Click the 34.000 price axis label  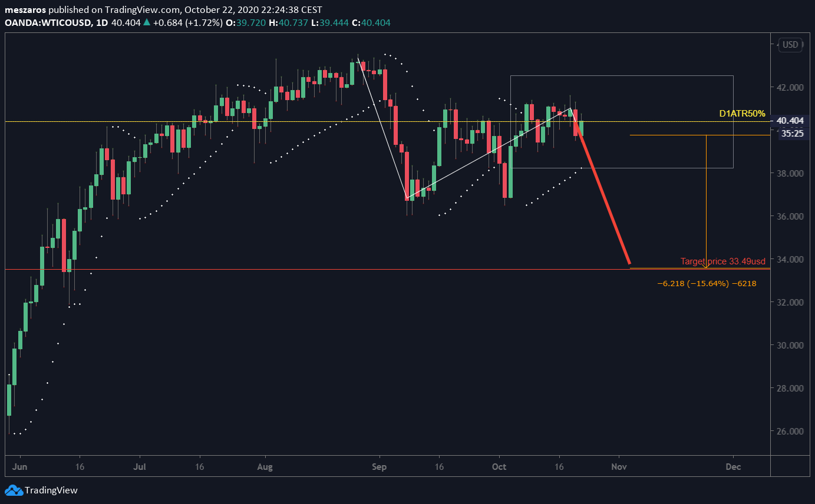[x=790, y=259]
